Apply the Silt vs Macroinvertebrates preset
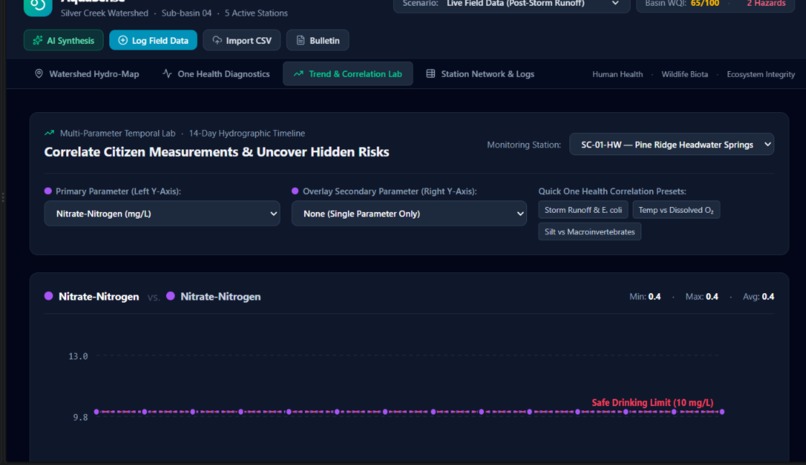 coord(590,232)
